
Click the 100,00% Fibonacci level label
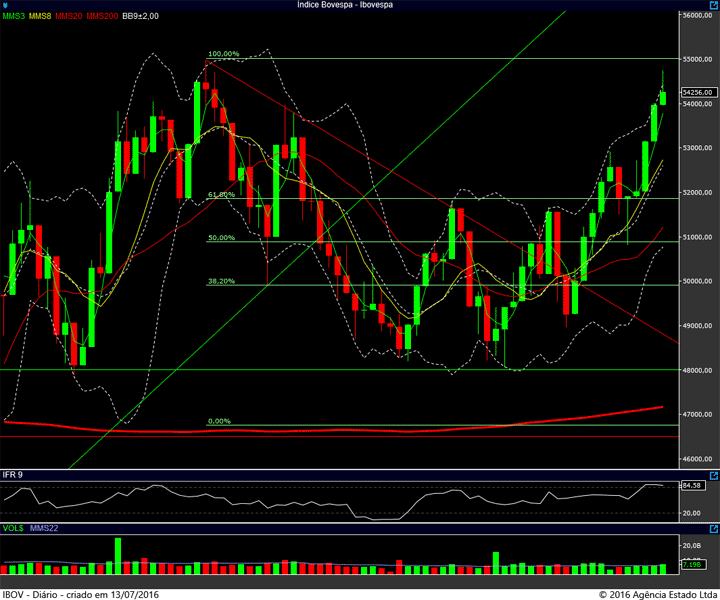tap(224, 54)
